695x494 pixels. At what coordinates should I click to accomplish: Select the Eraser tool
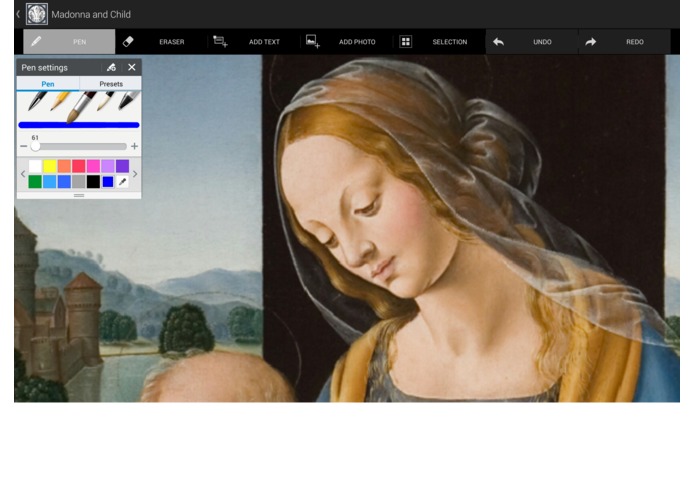point(161,42)
